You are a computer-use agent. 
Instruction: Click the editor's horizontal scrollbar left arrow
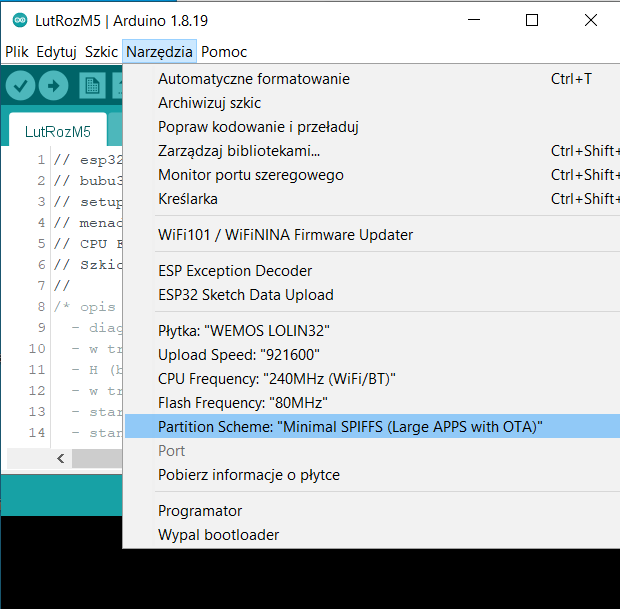click(x=60, y=458)
